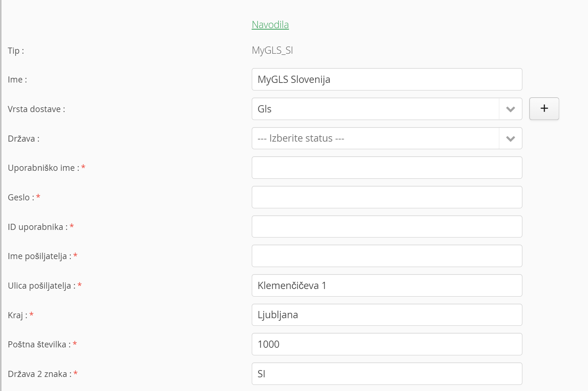
Task: Click the Uporabniško ime label
Action: [44, 168]
